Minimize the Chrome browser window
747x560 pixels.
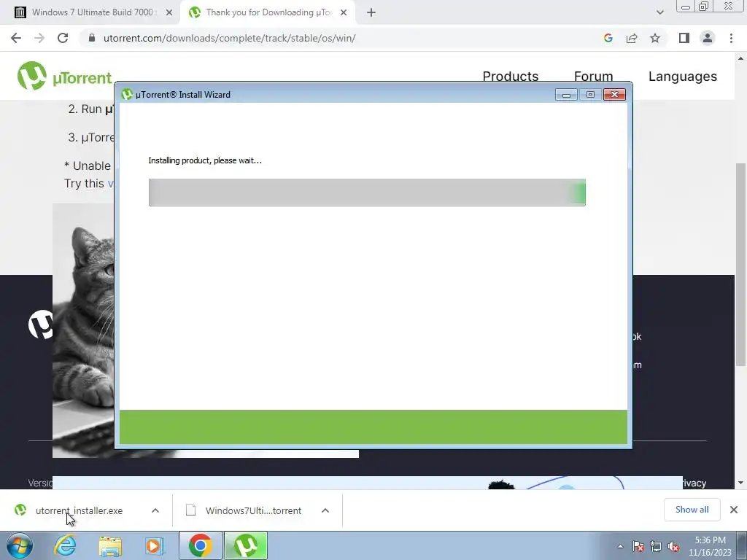686,7
